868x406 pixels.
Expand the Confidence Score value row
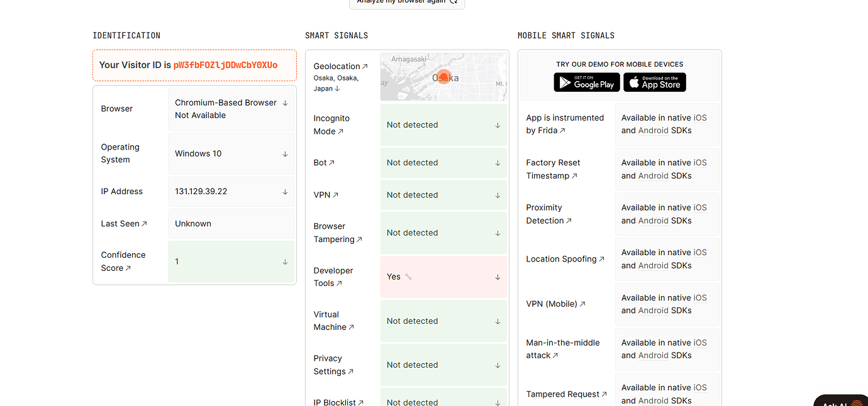(x=231, y=261)
